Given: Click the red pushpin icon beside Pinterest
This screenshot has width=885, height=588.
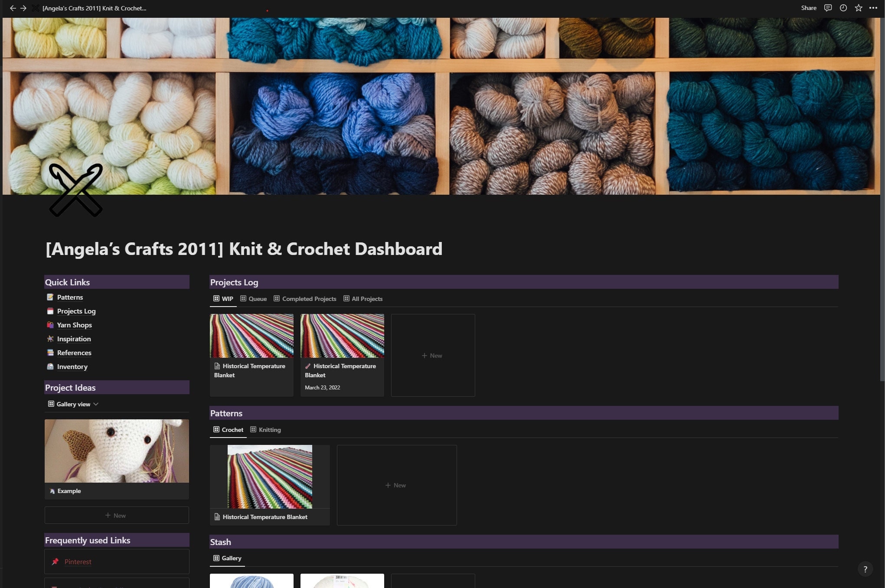Looking at the screenshot, I should 55,562.
